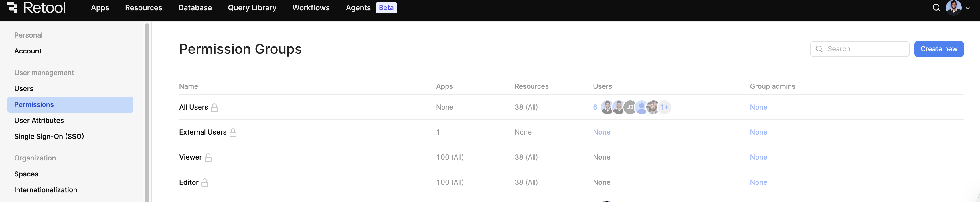Select Single Sign-On (SSO) in sidebar
Screen dimensions: 980x202
(49, 136)
